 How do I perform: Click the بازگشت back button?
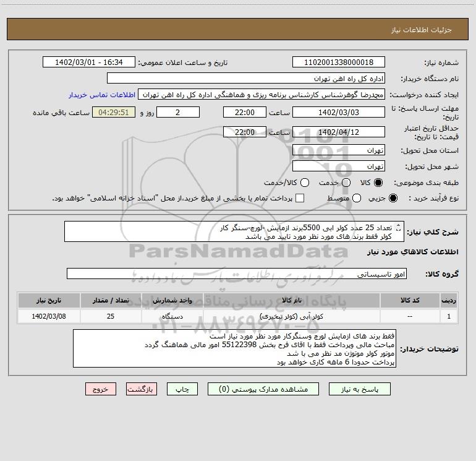(x=142, y=389)
